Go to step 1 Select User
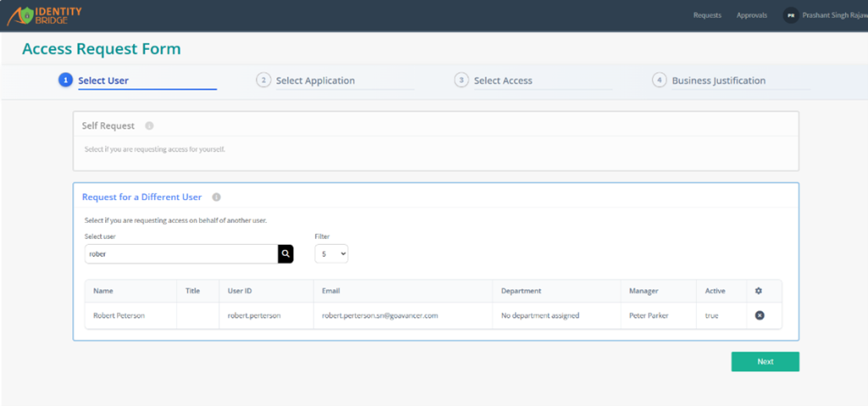 tap(137, 81)
